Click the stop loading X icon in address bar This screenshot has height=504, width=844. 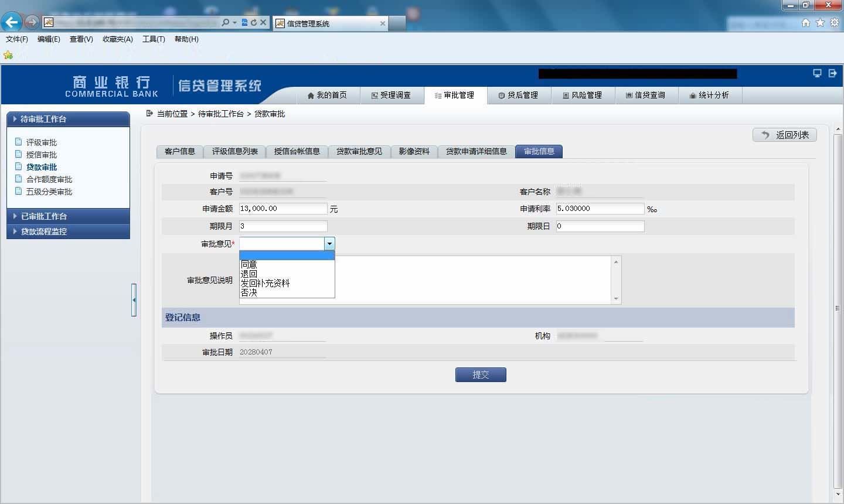point(263,23)
